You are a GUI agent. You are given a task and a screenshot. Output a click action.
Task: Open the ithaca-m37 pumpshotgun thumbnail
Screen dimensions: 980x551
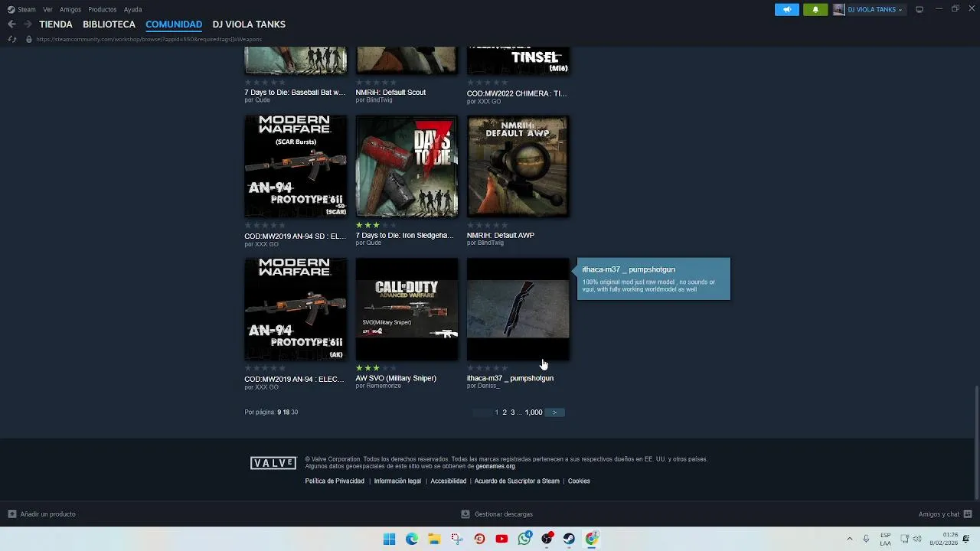pyautogui.click(x=518, y=309)
